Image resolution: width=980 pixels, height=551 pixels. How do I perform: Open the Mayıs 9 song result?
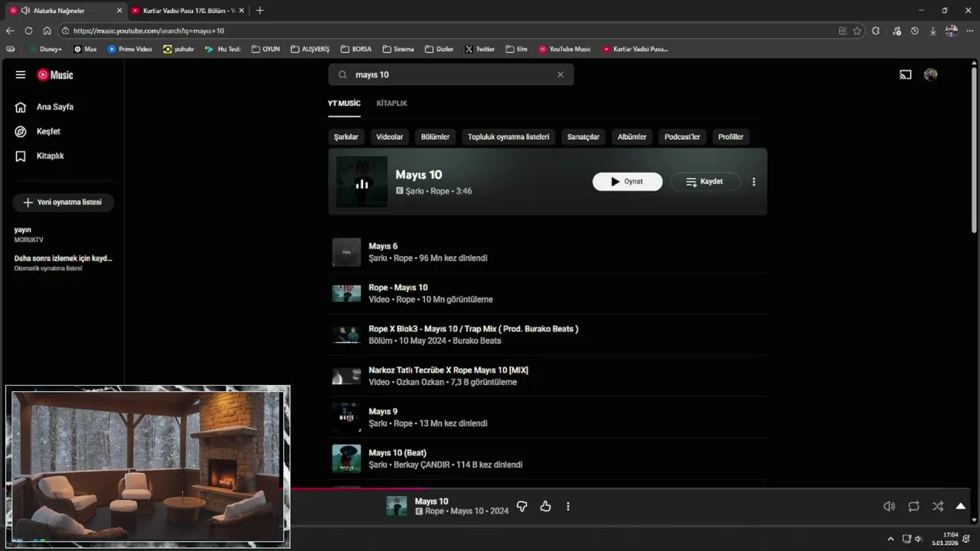(547, 417)
